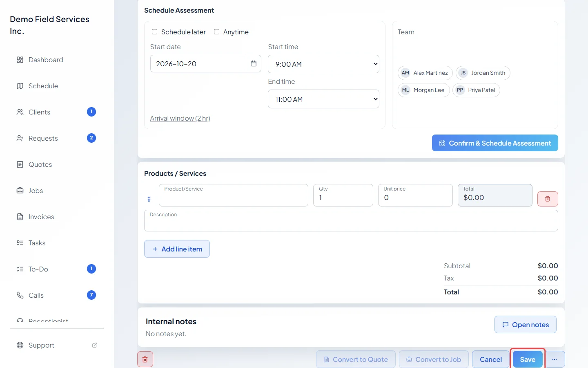This screenshot has height=368, width=588.
Task: Click the Support label in the sidebar
Action: pos(41,345)
